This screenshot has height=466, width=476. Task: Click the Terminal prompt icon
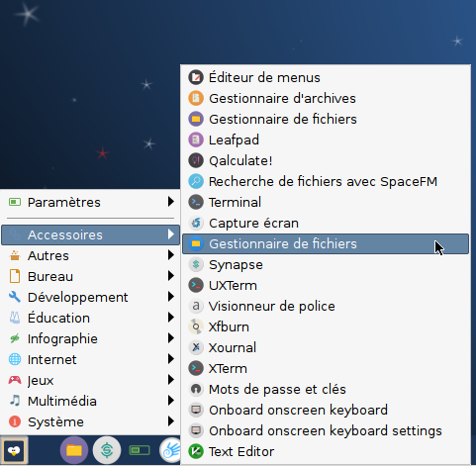tap(196, 202)
